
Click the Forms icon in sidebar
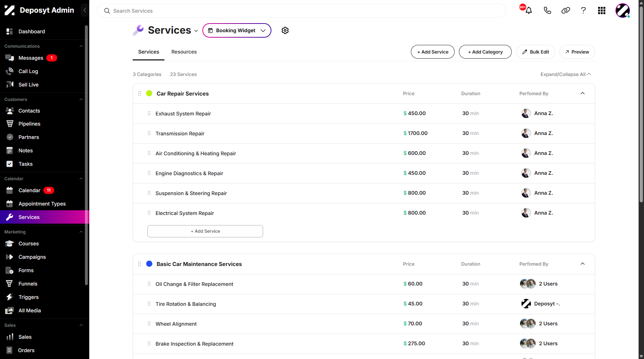point(10,270)
